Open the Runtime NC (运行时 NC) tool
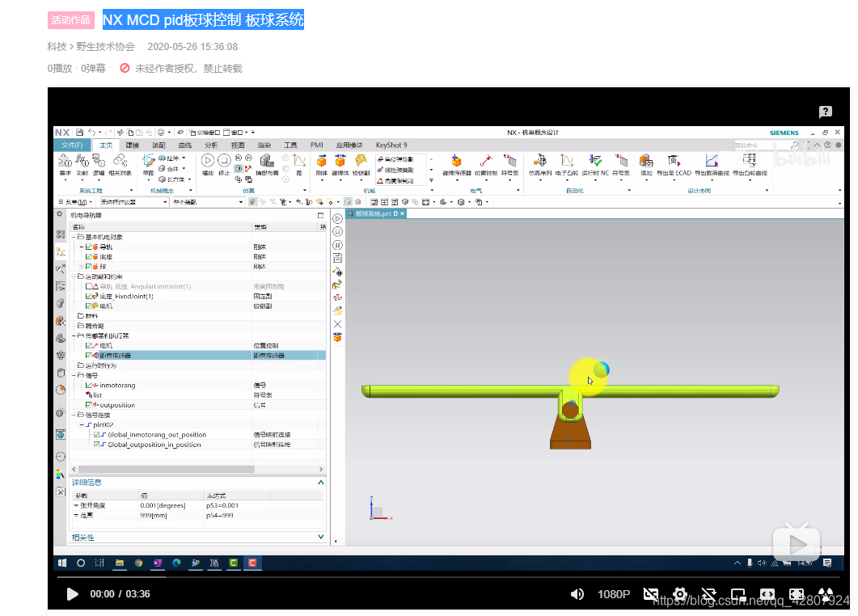858x616 pixels. pos(595,164)
